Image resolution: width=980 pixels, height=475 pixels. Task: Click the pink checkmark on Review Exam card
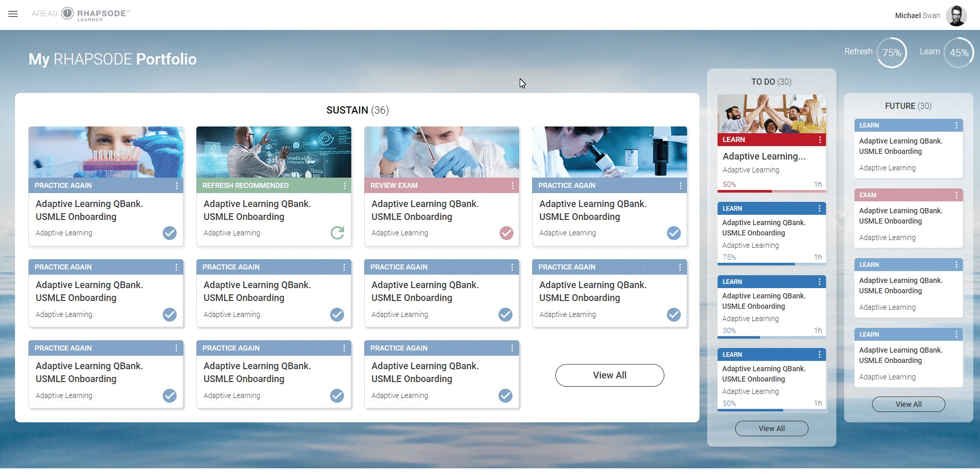point(506,233)
